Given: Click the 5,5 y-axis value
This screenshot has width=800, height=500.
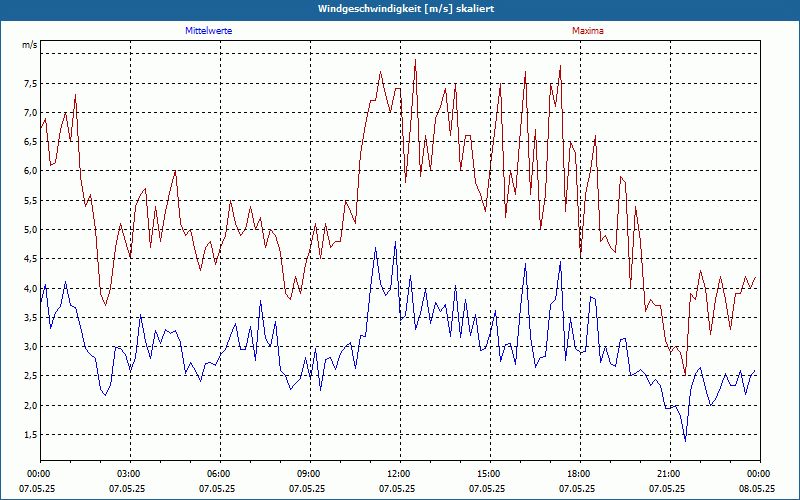Looking at the screenshot, I should [x=30, y=201].
